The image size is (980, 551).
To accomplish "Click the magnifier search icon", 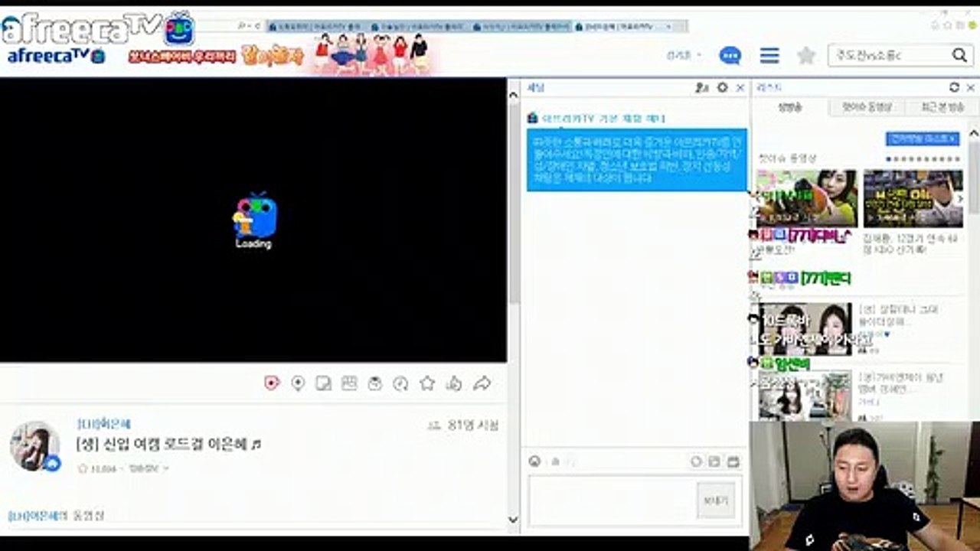I will pyautogui.click(x=959, y=55).
